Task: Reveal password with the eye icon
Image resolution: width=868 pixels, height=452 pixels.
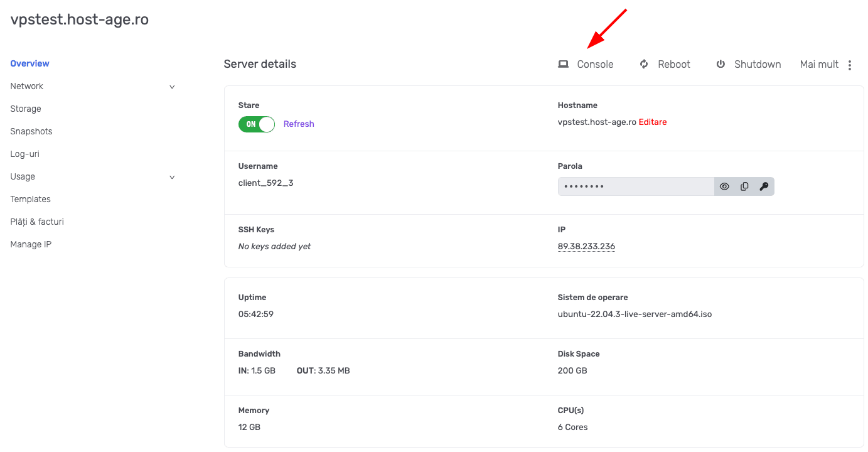Action: pyautogui.click(x=724, y=186)
